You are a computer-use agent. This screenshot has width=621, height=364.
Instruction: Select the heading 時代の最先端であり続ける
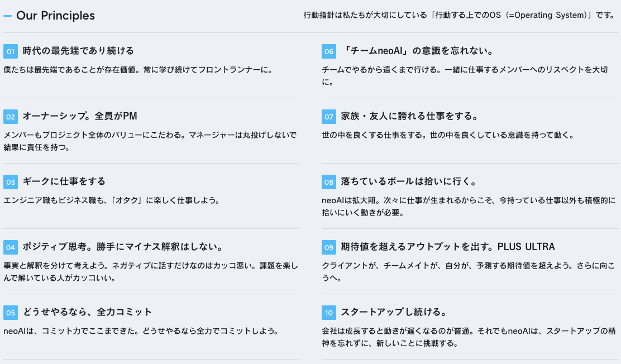point(78,51)
